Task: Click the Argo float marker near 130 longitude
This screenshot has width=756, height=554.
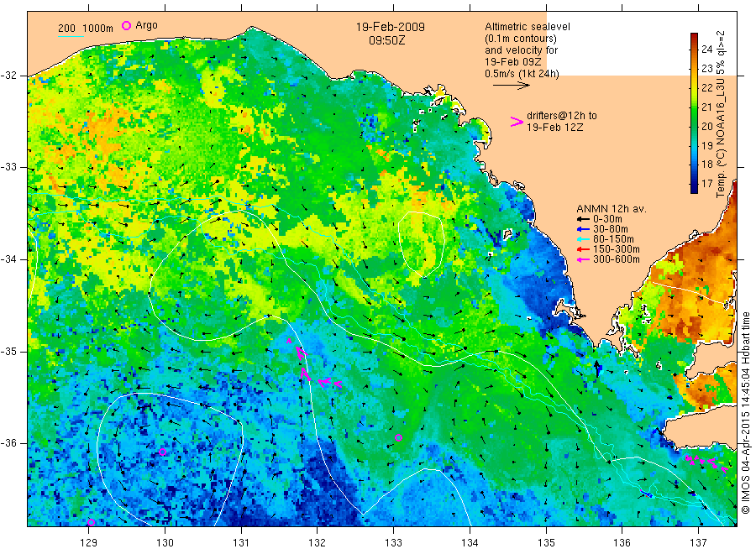Action: coord(162,452)
